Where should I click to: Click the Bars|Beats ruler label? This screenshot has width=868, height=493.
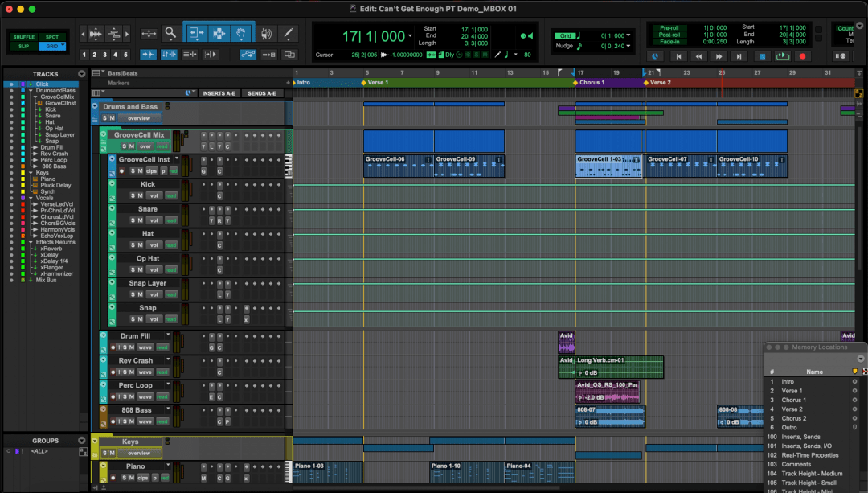tap(123, 73)
